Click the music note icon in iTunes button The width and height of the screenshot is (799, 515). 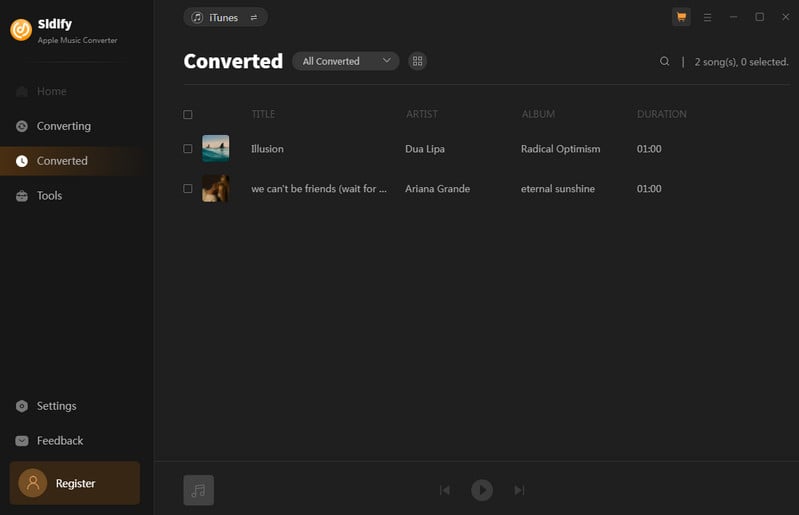click(x=197, y=17)
